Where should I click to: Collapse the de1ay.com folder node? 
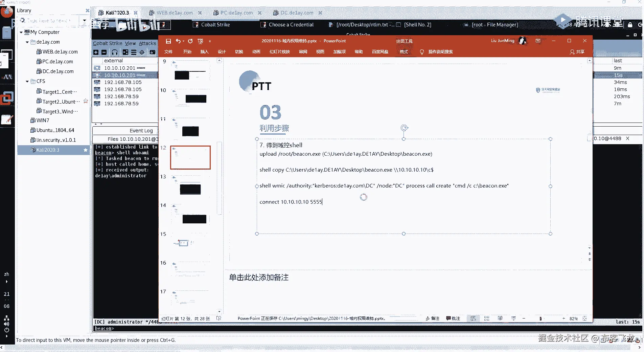pyautogui.click(x=27, y=42)
